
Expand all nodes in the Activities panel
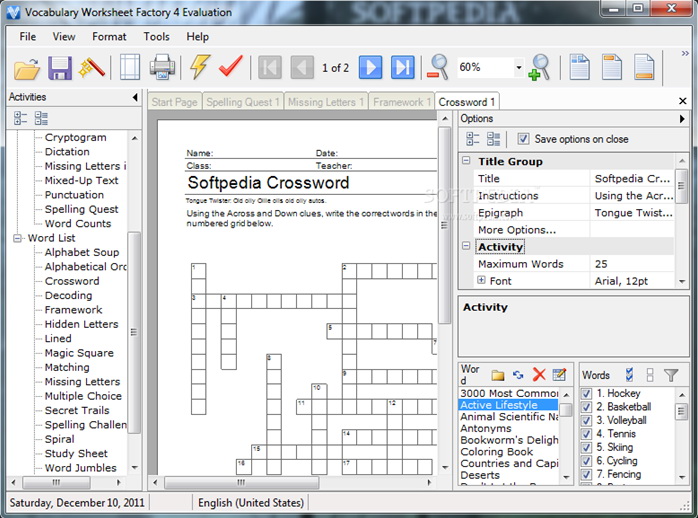click(x=20, y=118)
